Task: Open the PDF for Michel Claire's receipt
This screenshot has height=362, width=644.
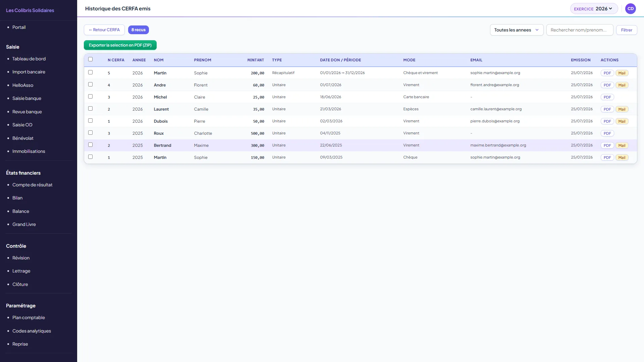Action: tap(607, 97)
